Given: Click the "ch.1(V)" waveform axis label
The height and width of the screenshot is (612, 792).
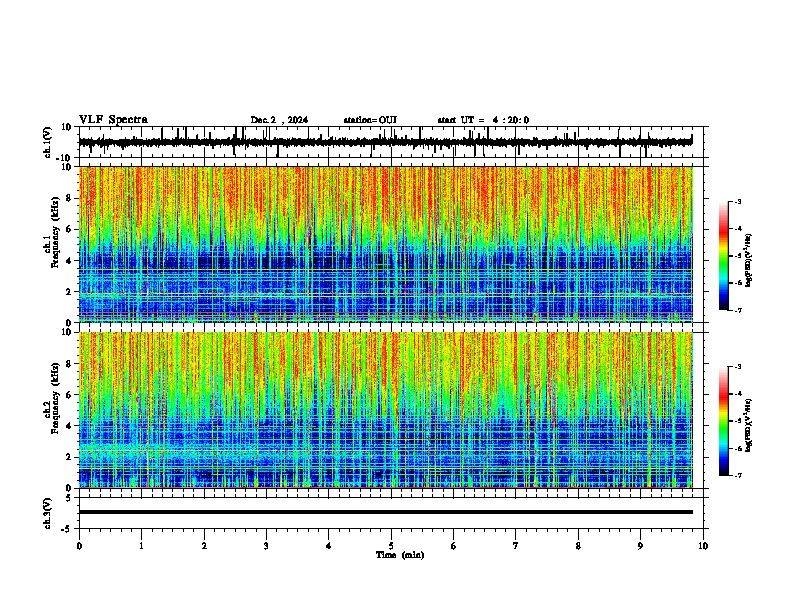Looking at the screenshot, I should point(48,142).
